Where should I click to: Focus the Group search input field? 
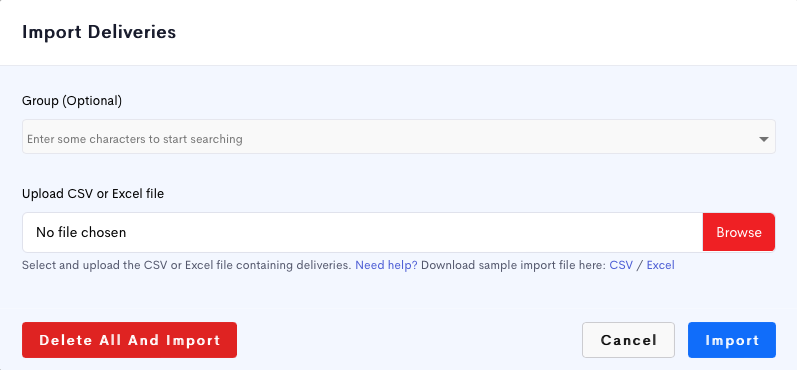(398, 137)
